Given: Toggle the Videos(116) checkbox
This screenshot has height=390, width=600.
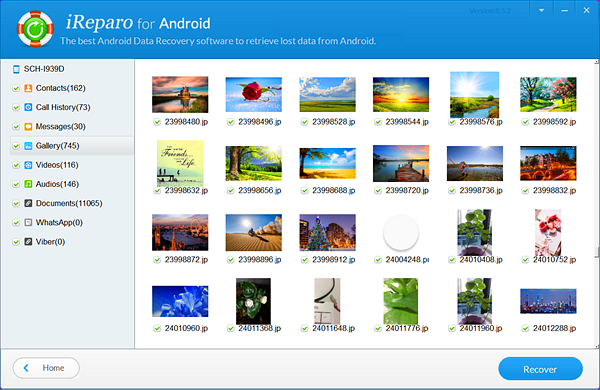Looking at the screenshot, I should [x=16, y=165].
